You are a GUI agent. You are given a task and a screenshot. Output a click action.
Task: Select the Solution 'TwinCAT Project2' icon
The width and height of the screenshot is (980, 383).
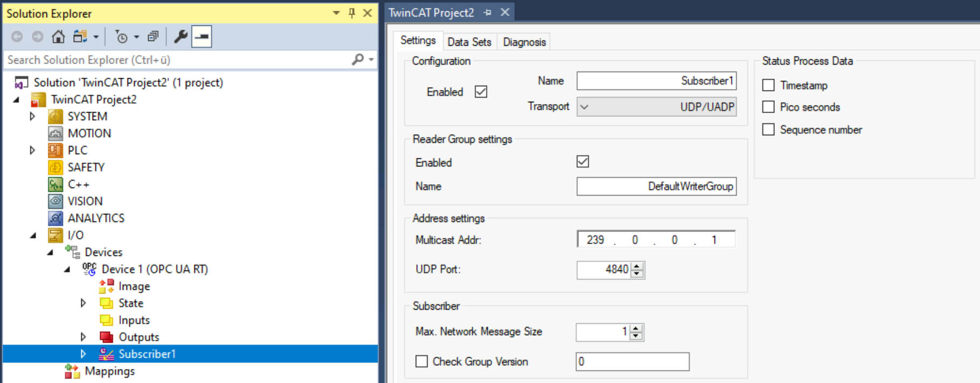[21, 82]
